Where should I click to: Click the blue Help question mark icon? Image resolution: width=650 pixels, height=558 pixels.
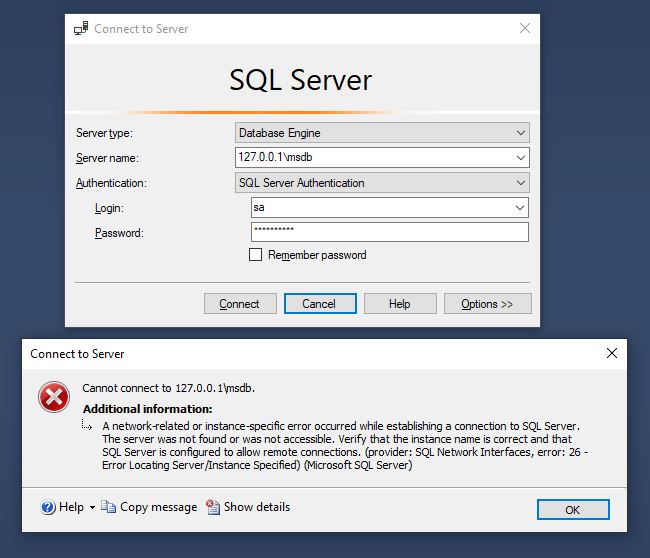(x=48, y=507)
